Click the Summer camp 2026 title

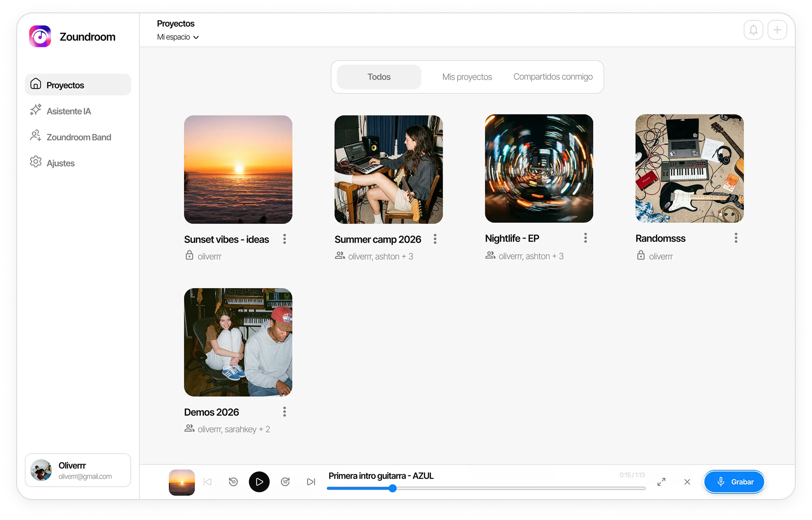point(377,239)
